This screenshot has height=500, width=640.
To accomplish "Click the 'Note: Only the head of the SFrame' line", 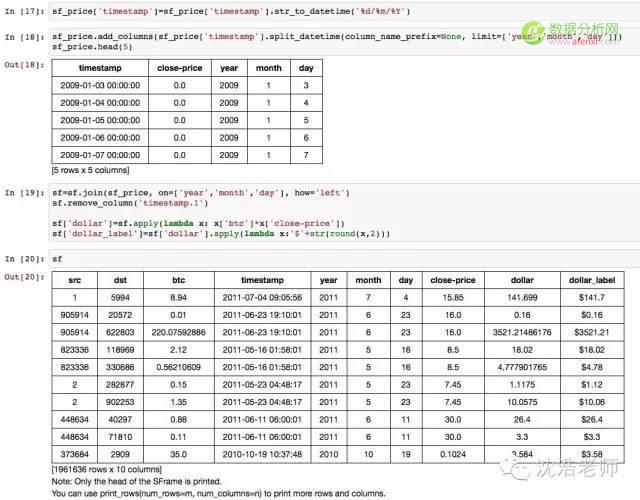I will point(136,481).
